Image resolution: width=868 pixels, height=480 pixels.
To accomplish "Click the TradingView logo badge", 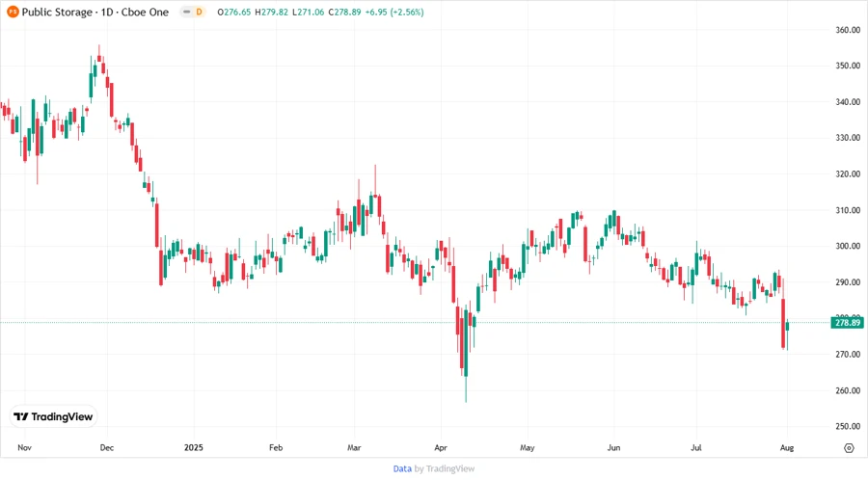I will click(x=54, y=417).
